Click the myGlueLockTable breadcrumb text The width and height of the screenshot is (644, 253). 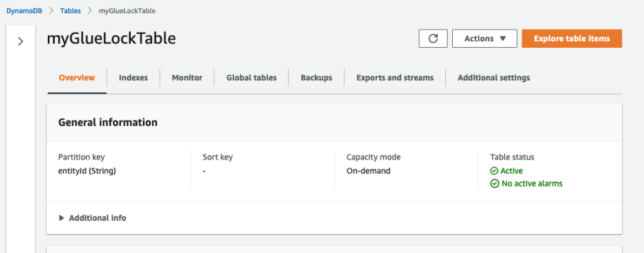coord(127,11)
